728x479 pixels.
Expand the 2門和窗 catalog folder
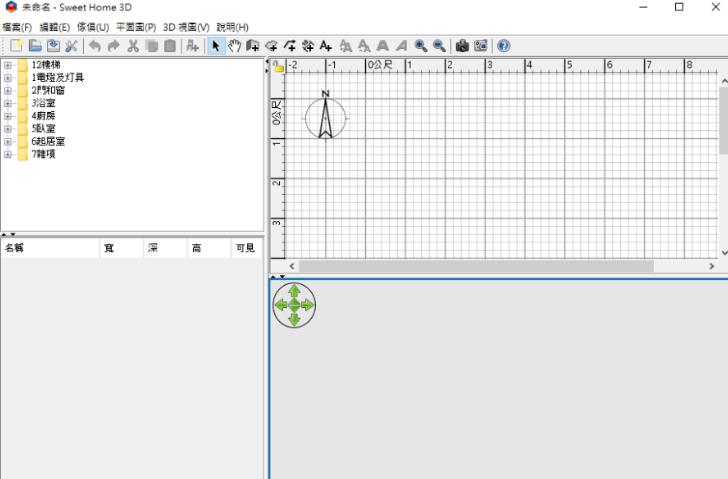pos(7,91)
